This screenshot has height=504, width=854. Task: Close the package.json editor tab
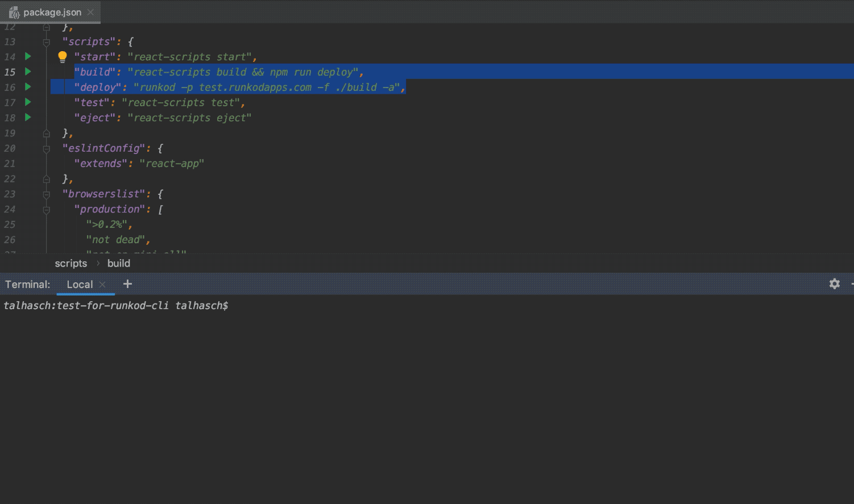[90, 12]
